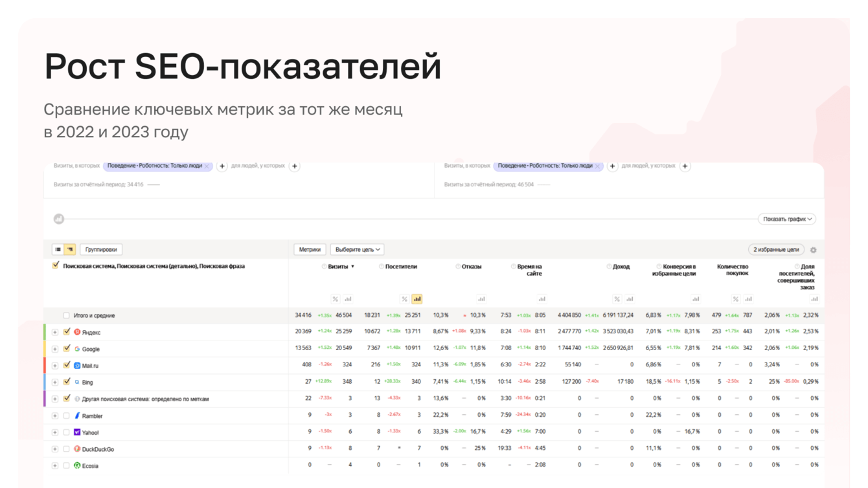Expand the Yahoo! row
The image size is (868, 488).
click(55, 432)
